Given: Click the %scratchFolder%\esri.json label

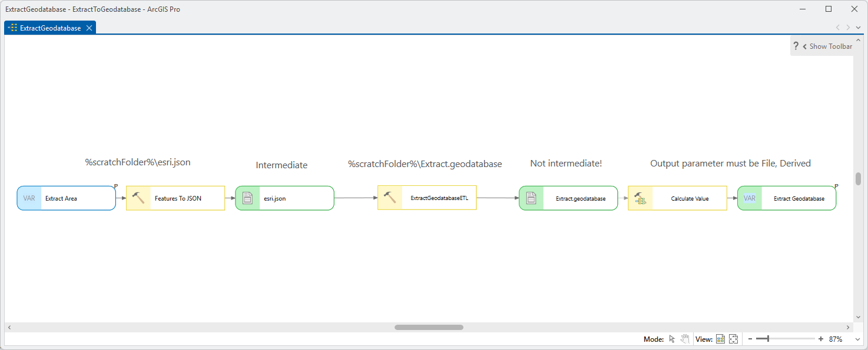Looking at the screenshot, I should coord(138,162).
